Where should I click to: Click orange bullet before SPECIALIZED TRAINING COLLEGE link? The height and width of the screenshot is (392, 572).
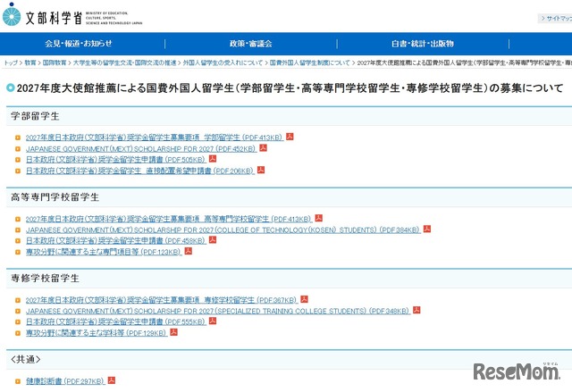[x=18, y=311]
